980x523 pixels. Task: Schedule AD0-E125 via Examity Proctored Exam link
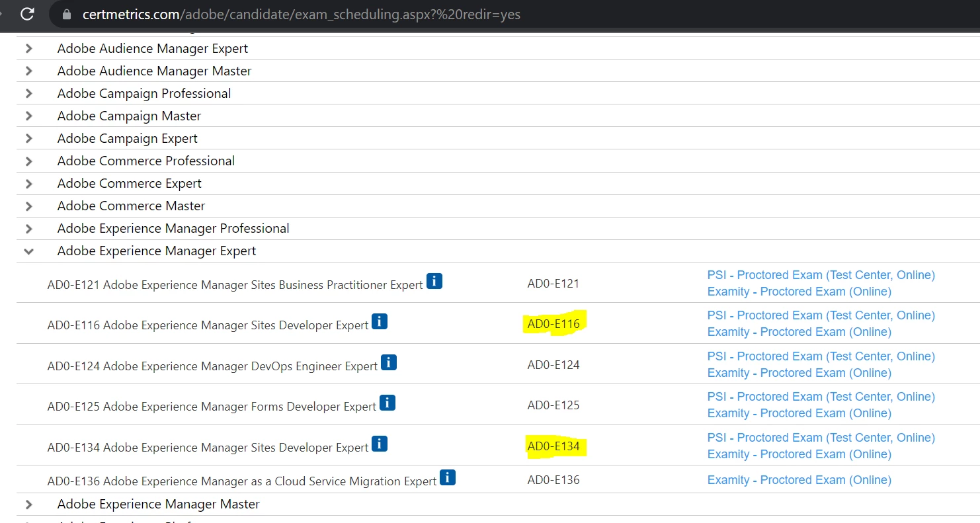tap(799, 413)
